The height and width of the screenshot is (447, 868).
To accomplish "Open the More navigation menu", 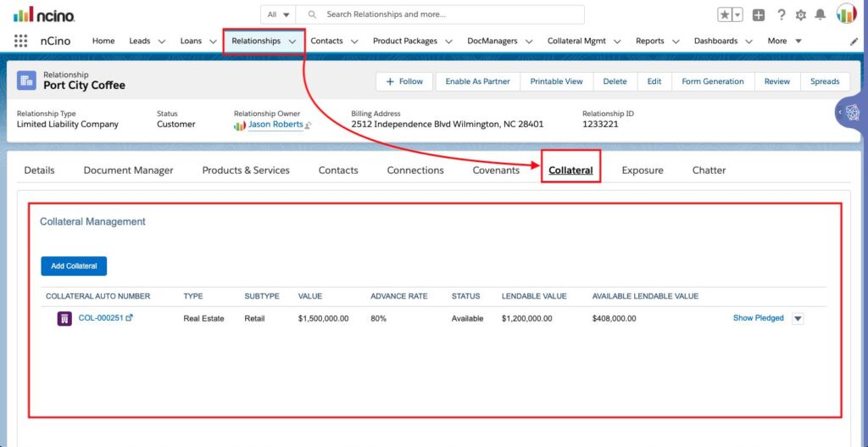I will tap(784, 41).
